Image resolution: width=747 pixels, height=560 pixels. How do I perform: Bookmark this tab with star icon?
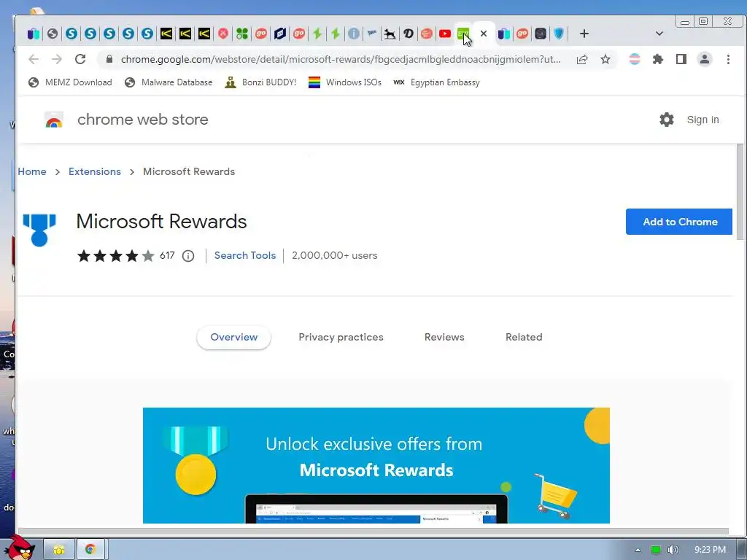(x=605, y=59)
